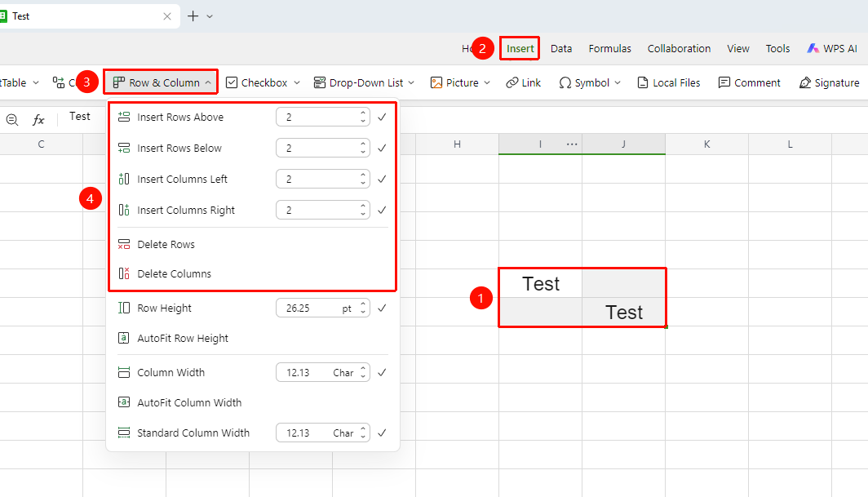868x497 pixels.
Task: Confirm Insert Rows Below with checkmark
Action: [382, 148]
